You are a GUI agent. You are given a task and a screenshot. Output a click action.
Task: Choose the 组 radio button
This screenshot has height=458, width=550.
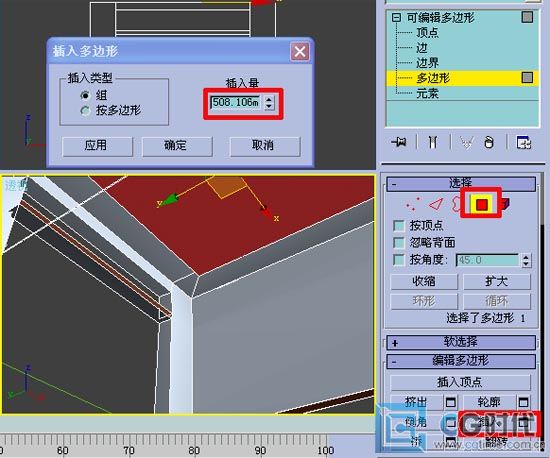click(x=85, y=95)
